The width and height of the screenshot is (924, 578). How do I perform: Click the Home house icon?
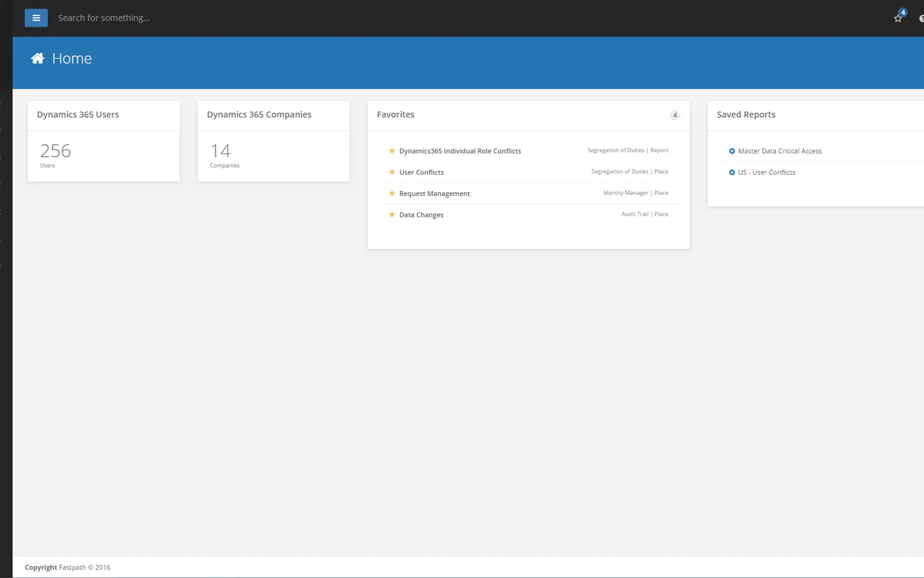pos(38,58)
